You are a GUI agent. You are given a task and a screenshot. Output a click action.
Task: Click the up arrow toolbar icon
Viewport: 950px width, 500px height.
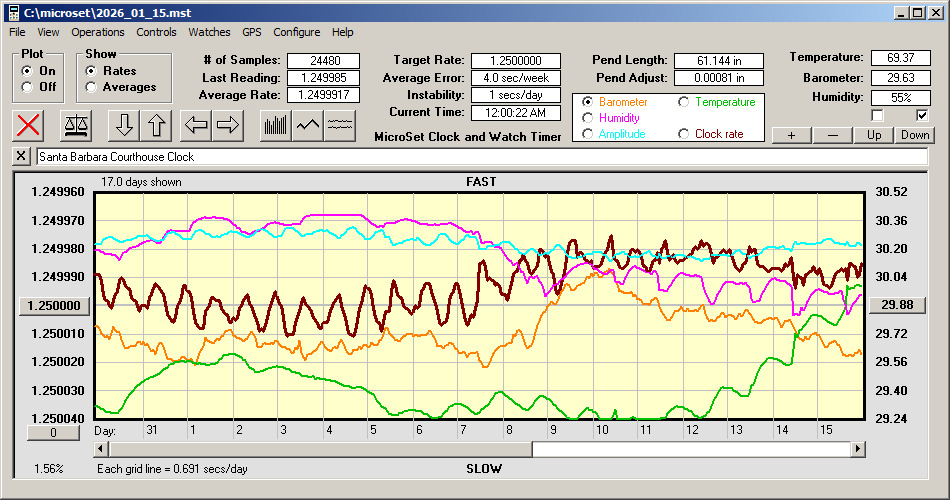[158, 125]
